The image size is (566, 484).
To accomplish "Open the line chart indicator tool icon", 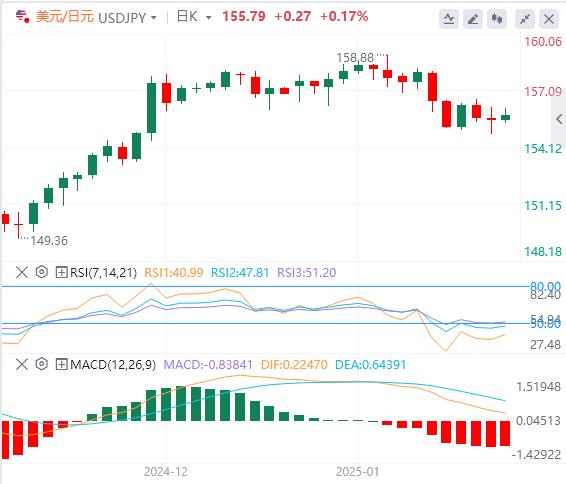I will pyautogui.click(x=449, y=19).
